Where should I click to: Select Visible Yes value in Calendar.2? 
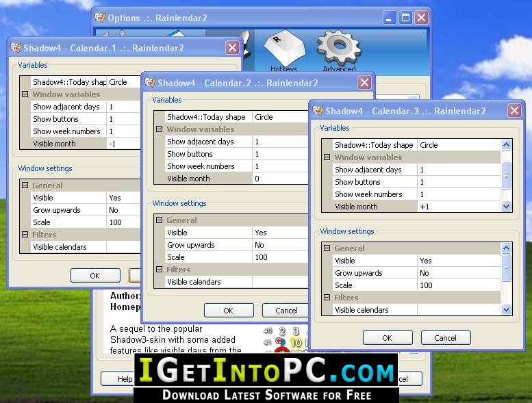pos(280,232)
